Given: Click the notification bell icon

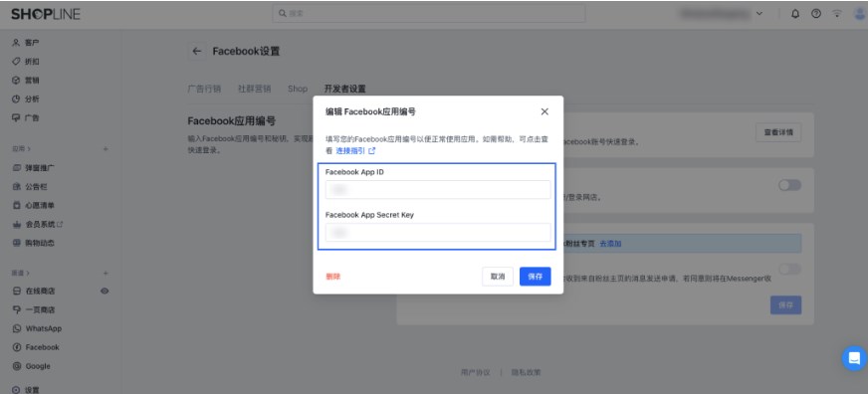Looking at the screenshot, I should 795,14.
